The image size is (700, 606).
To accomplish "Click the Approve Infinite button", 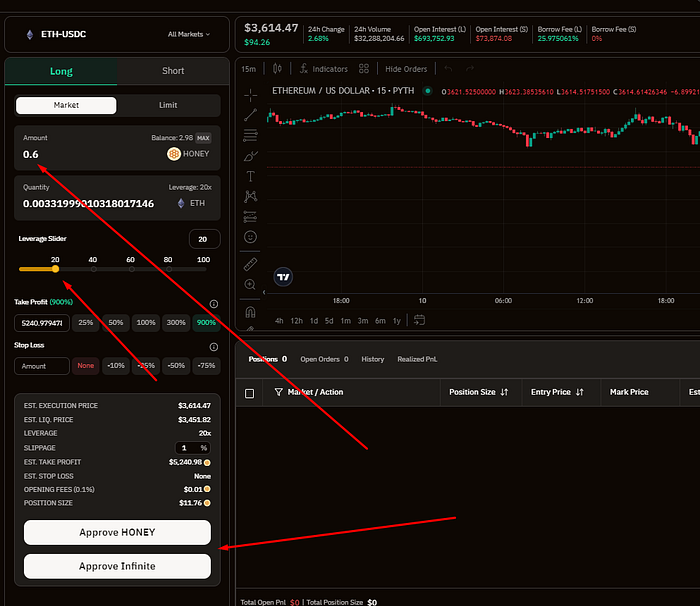I will tap(117, 566).
